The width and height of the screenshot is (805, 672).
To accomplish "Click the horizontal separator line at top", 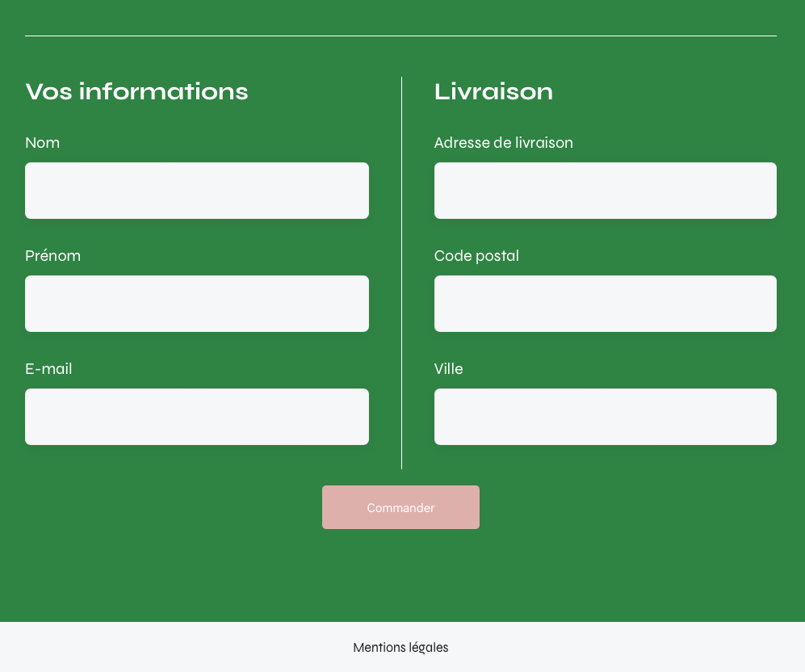I will pyautogui.click(x=400, y=36).
